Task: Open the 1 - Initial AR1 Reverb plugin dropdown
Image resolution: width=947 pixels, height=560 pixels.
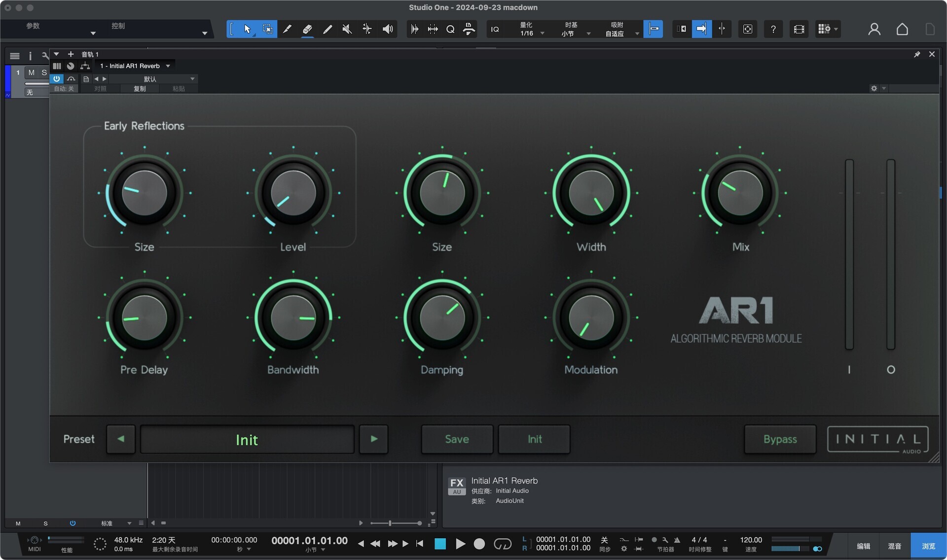Action: tap(135, 66)
